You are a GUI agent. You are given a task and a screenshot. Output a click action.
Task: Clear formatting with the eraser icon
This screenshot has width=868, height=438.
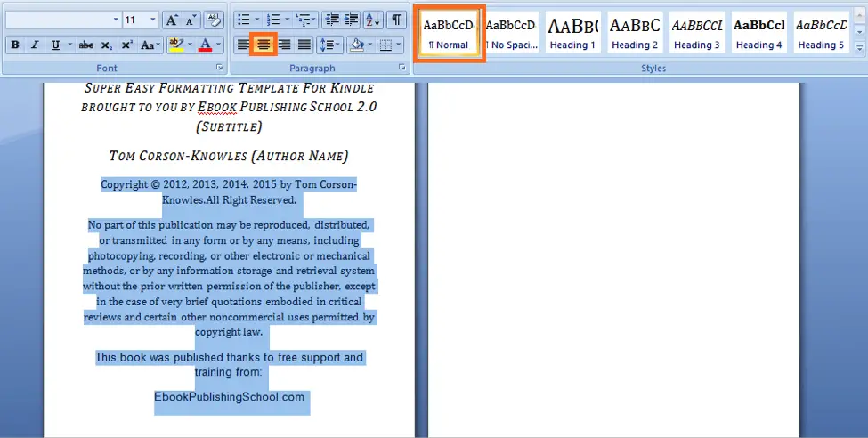tap(213, 20)
